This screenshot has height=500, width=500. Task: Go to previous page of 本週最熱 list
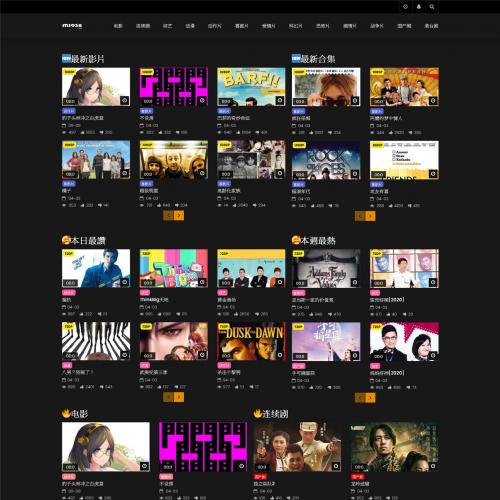[x=360, y=397]
